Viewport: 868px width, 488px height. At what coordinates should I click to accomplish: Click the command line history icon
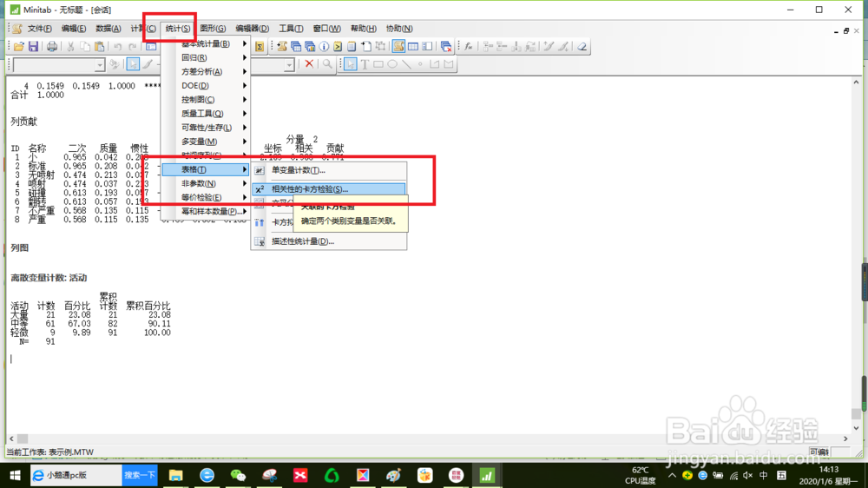(x=338, y=47)
